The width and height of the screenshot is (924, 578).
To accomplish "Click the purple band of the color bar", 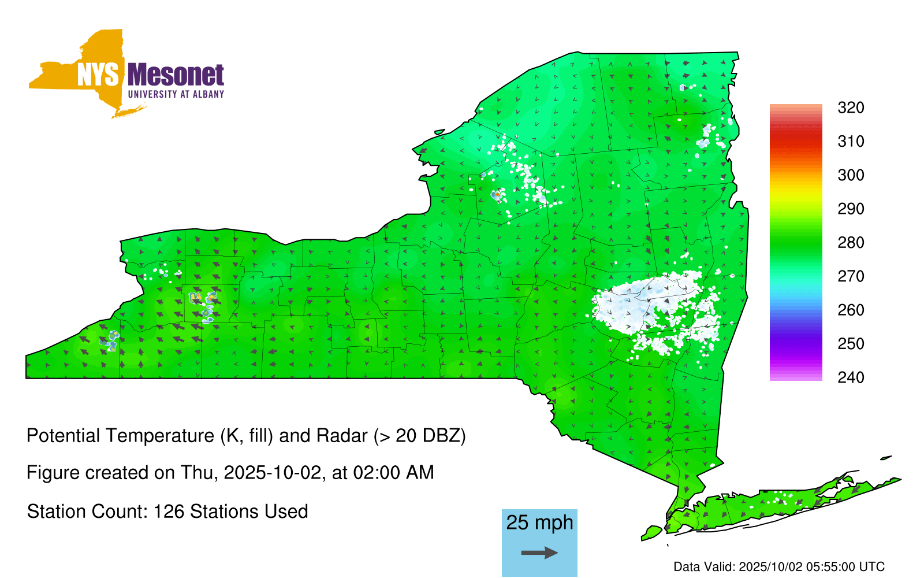I will tap(795, 344).
